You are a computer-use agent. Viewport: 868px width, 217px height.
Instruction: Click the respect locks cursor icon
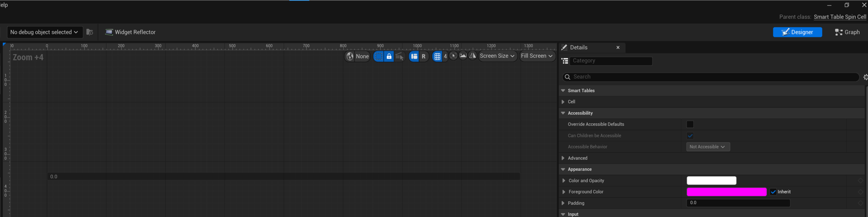400,56
